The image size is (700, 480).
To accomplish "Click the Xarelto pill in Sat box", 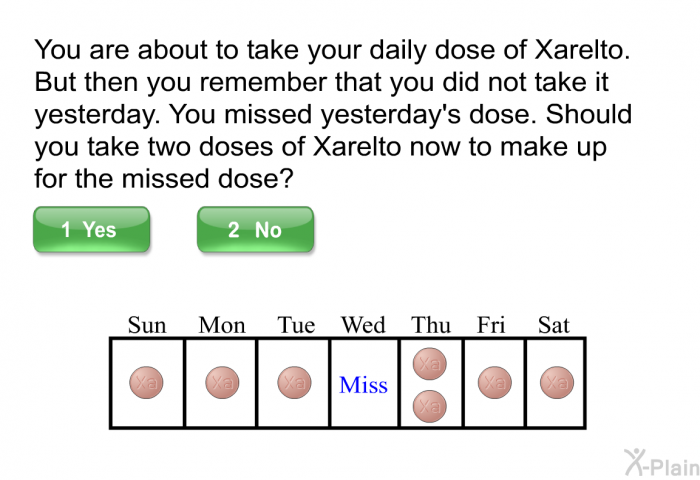I will click(x=557, y=383).
